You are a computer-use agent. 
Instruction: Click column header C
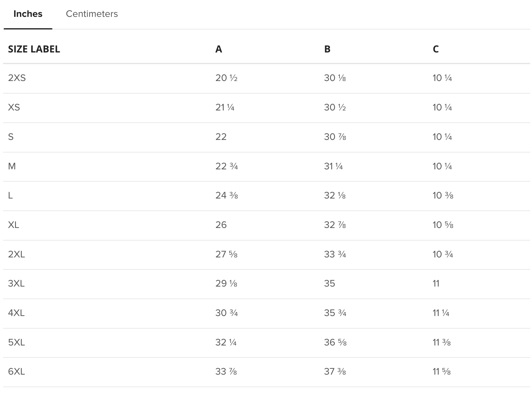point(436,49)
